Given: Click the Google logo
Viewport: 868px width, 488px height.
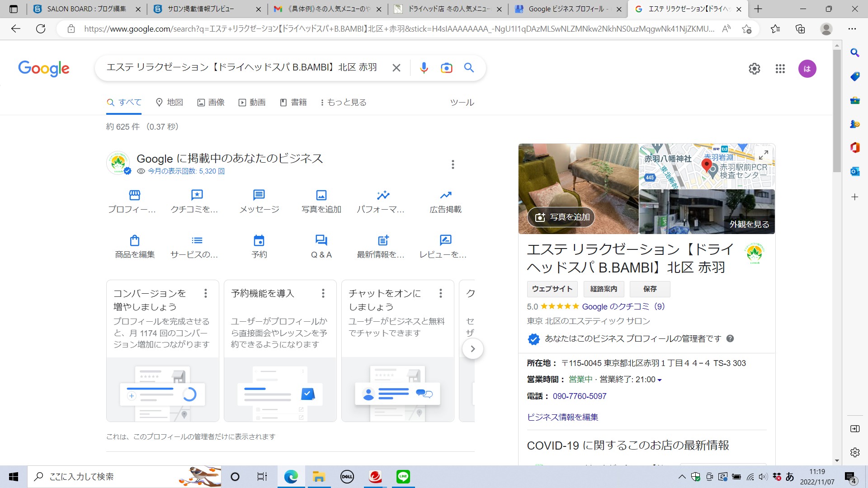Looking at the screenshot, I should [x=44, y=69].
